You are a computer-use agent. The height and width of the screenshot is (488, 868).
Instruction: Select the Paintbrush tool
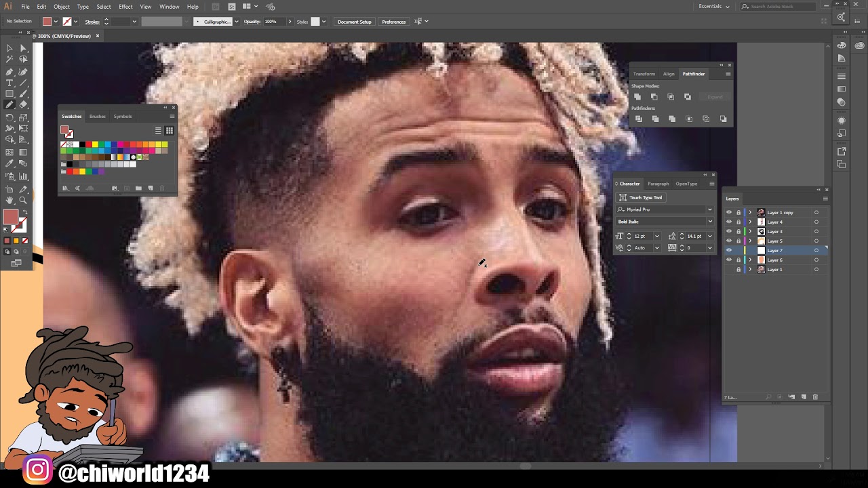23,94
